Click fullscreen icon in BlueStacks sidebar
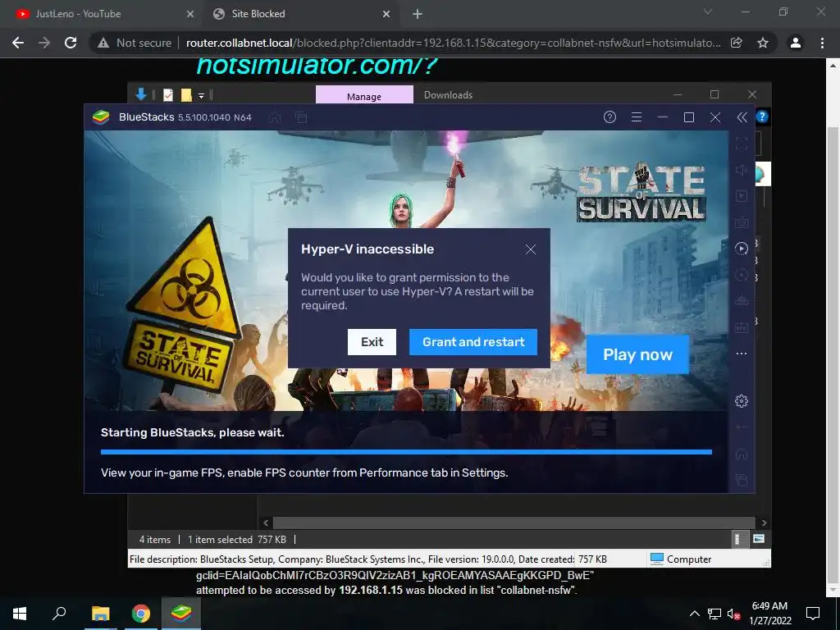The width and height of the screenshot is (840, 630). coord(742,143)
